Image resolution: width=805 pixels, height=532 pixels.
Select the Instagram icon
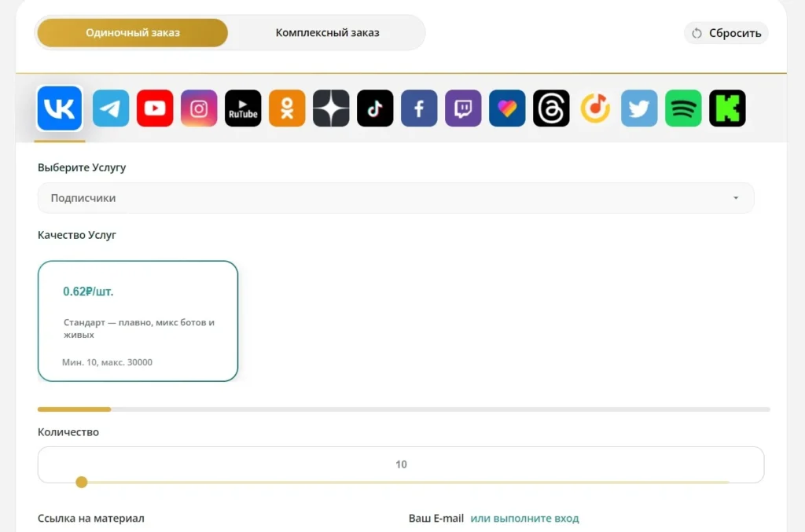(x=199, y=108)
